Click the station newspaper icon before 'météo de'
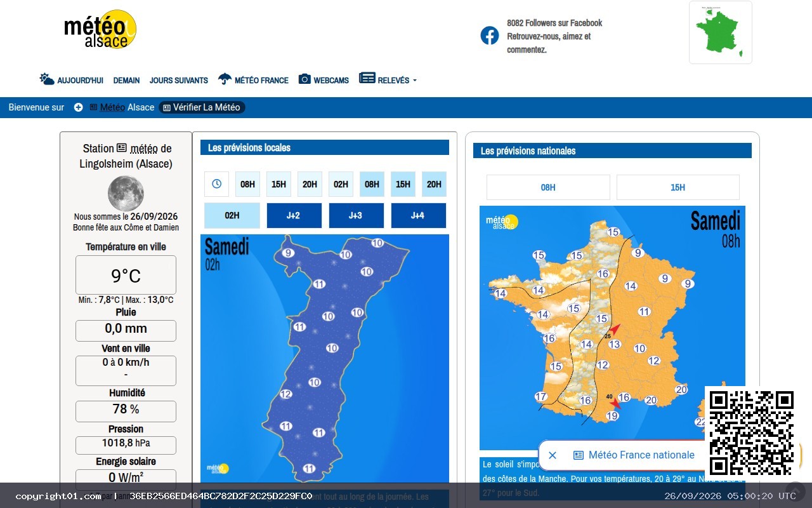The image size is (812, 508). click(122, 148)
